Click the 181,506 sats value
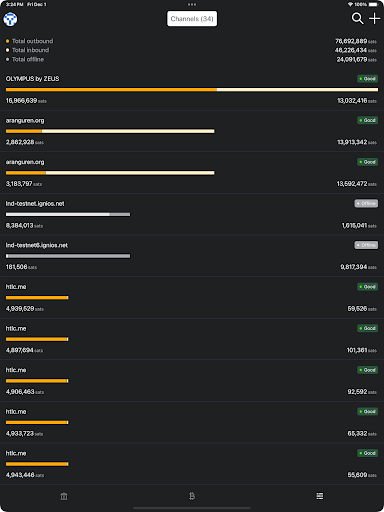This screenshot has height=512, width=384. point(21,267)
